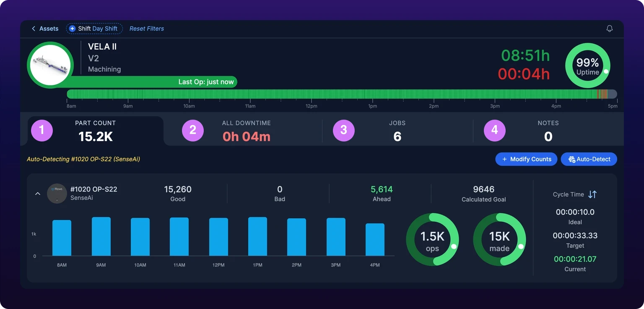
Task: Click the 4PM bar in chart
Action: click(x=375, y=240)
